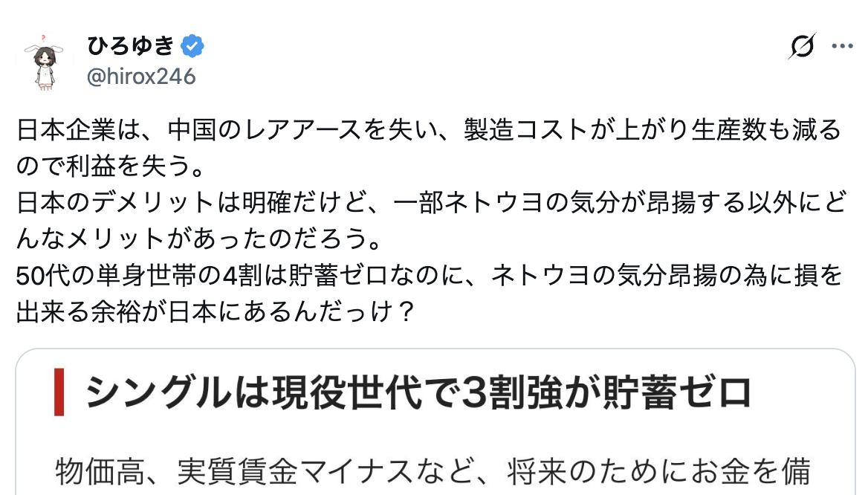Click the Grok slashed-circle icon

click(802, 47)
